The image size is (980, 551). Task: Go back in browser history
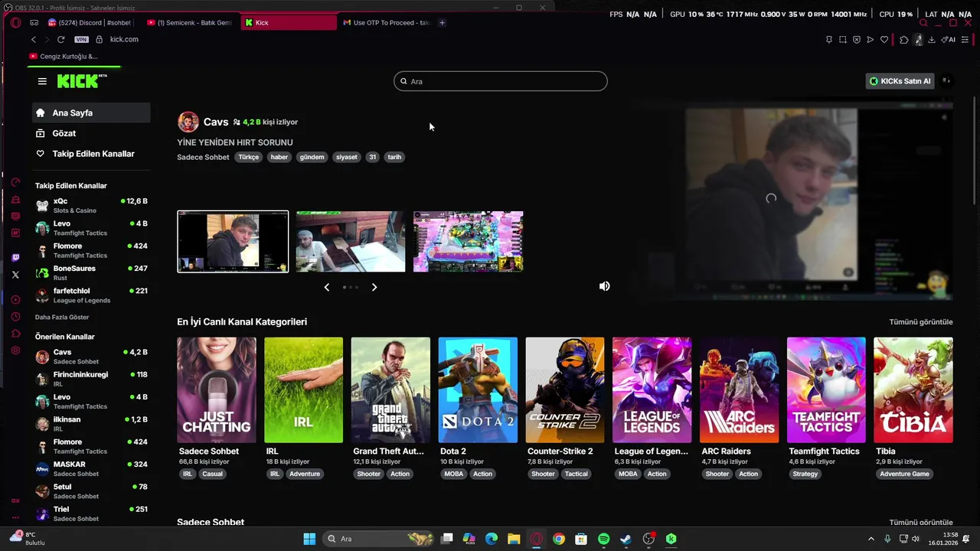[x=33, y=40]
